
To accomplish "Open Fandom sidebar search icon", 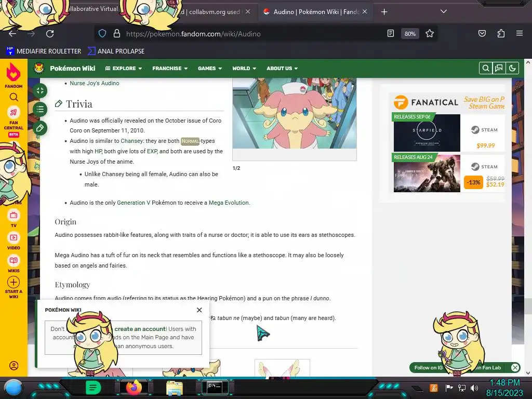I will pyautogui.click(x=14, y=97).
